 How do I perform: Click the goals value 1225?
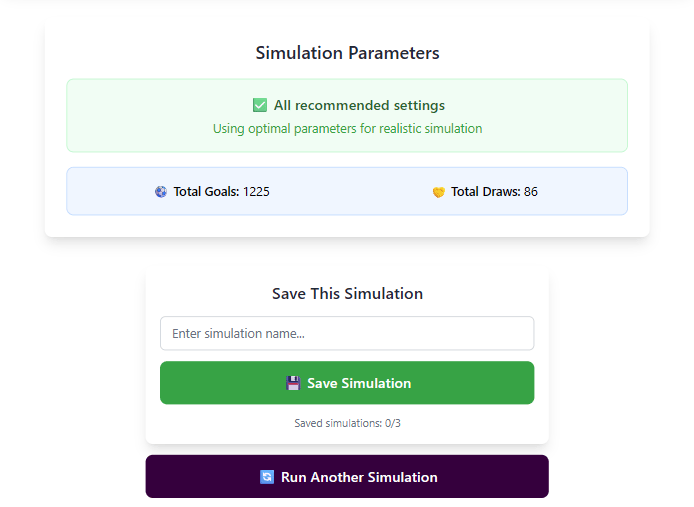[256, 191]
